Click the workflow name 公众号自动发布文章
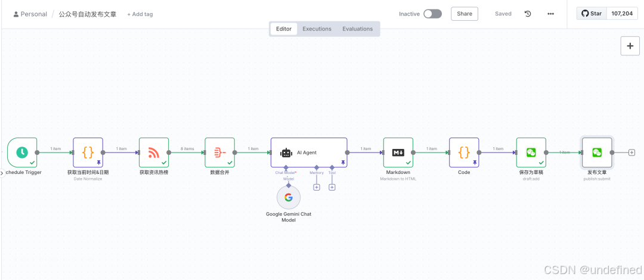 coord(88,14)
